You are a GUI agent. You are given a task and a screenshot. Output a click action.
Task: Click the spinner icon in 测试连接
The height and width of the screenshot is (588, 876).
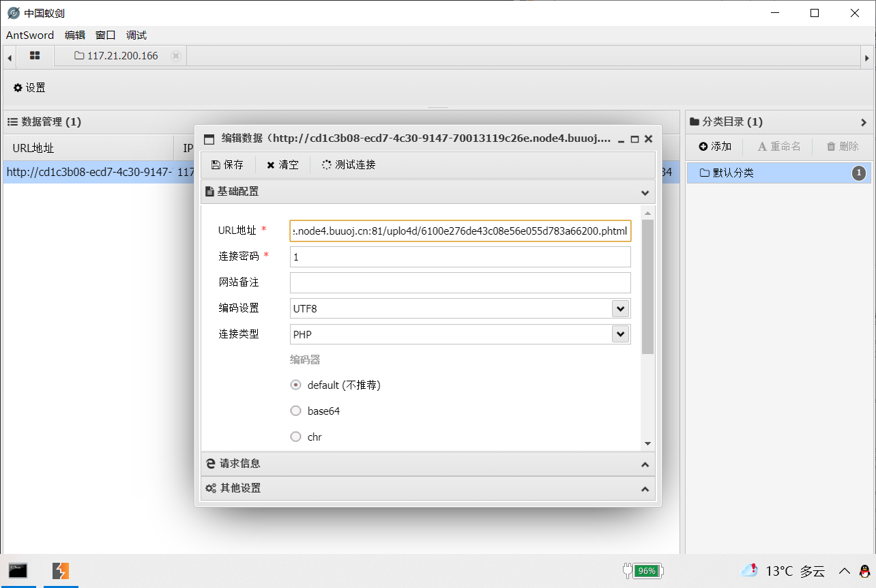(326, 165)
